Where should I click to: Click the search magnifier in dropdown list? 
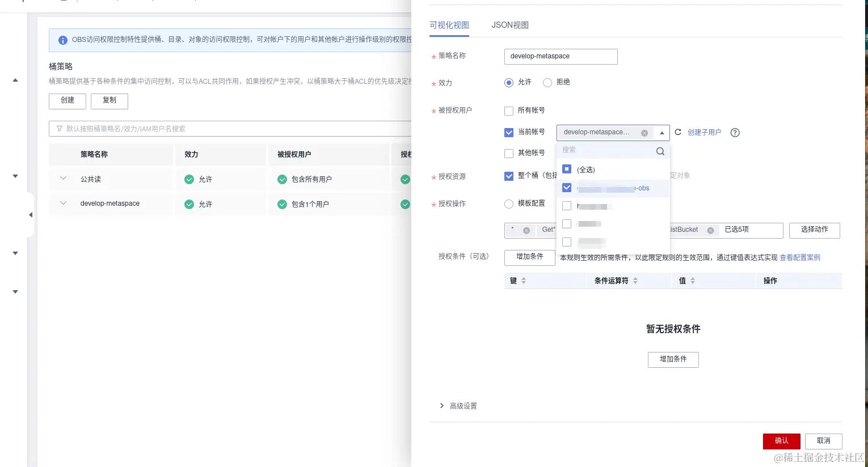tap(660, 151)
